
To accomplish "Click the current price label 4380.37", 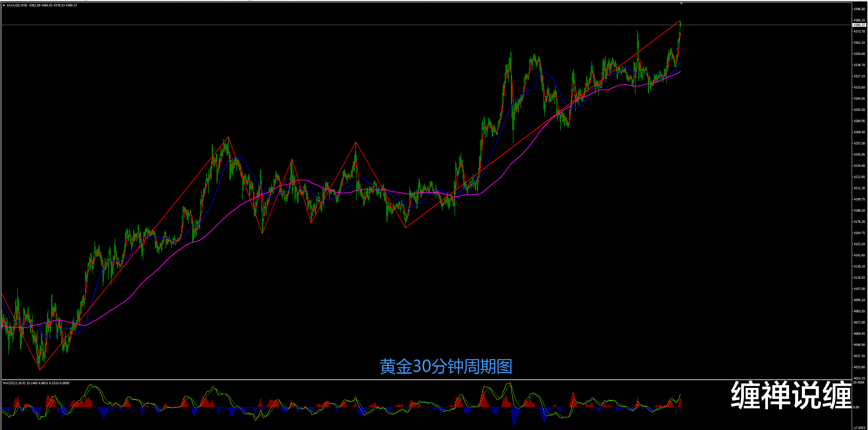I will pyautogui.click(x=859, y=25).
